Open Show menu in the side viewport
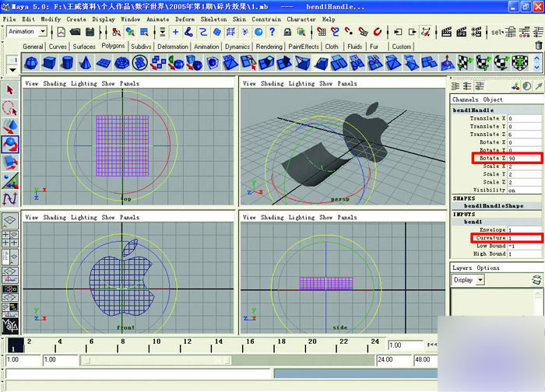 tap(325, 217)
